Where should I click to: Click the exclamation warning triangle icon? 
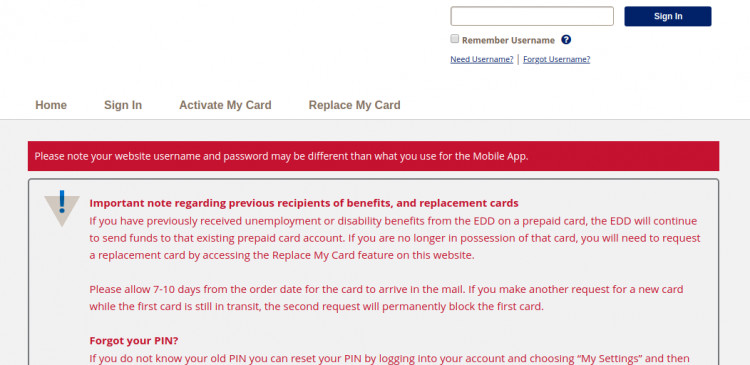[62, 208]
